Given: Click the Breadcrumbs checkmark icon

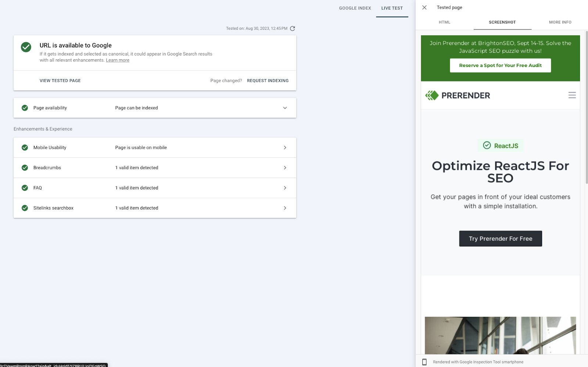Looking at the screenshot, I should pos(25,168).
